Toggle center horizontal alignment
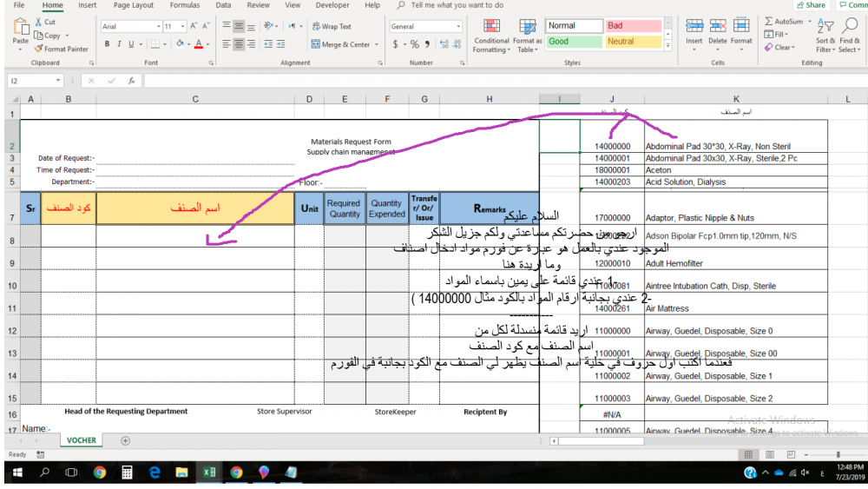The image size is (868, 489). (239, 43)
